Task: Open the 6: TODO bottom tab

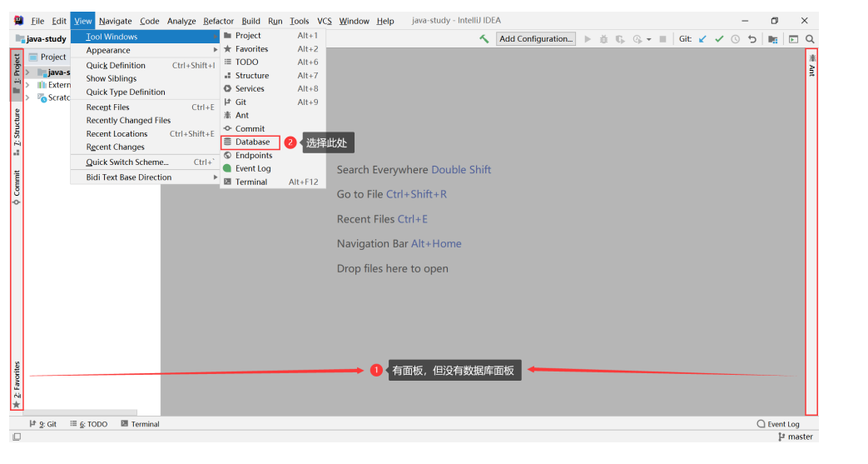Action: coord(88,424)
